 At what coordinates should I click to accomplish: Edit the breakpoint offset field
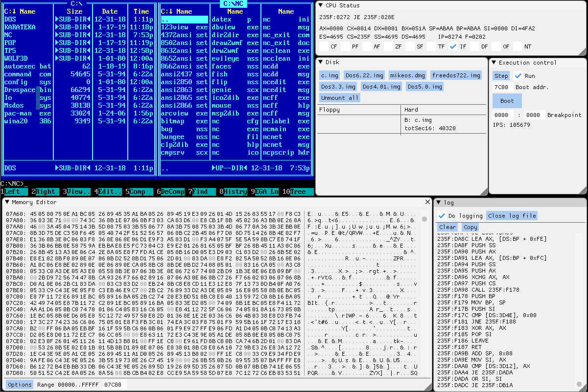534,115
